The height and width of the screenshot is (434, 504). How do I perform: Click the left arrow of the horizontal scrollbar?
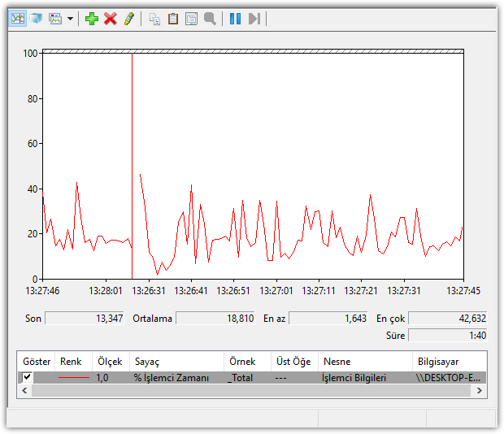24,390
